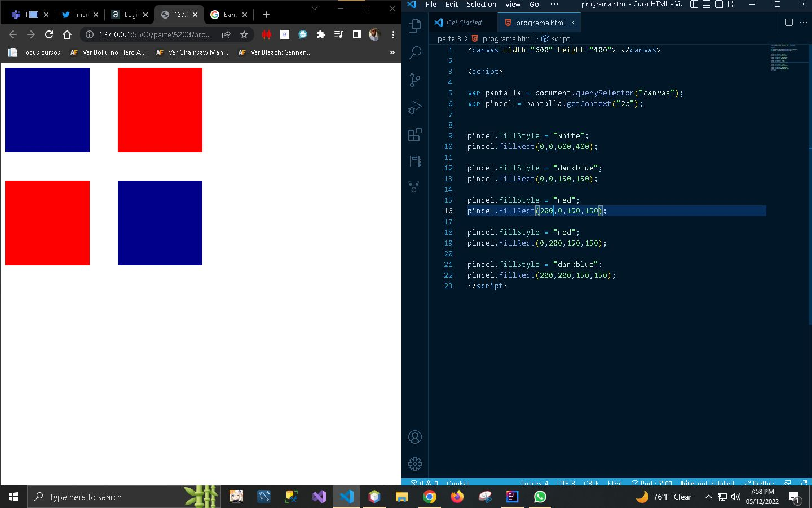Go to Chrome home page
Screen dimensions: 812x508
67,34
